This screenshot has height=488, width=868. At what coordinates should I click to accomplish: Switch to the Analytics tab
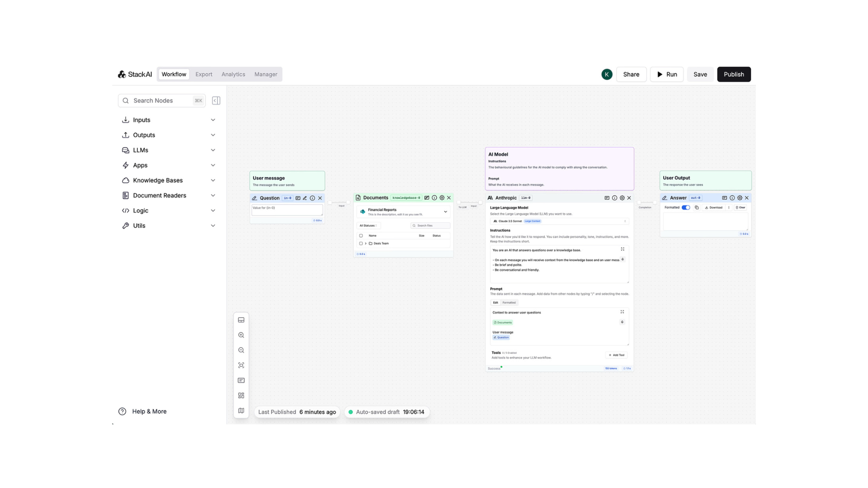[233, 74]
